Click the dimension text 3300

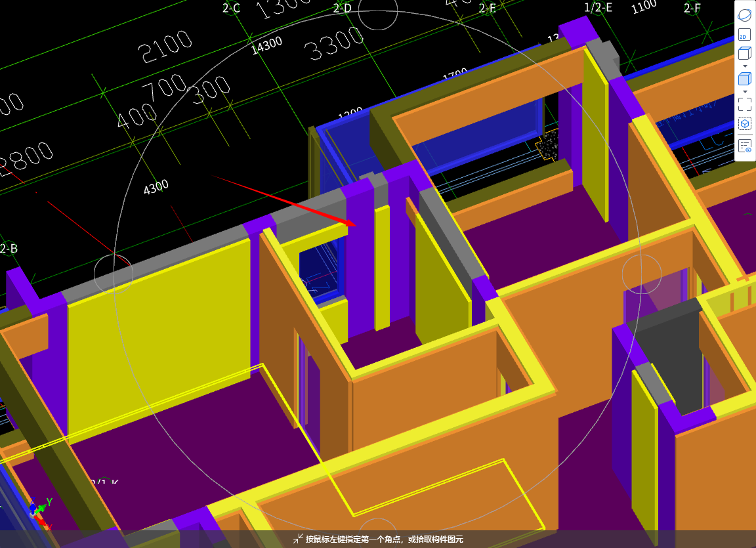tap(334, 43)
